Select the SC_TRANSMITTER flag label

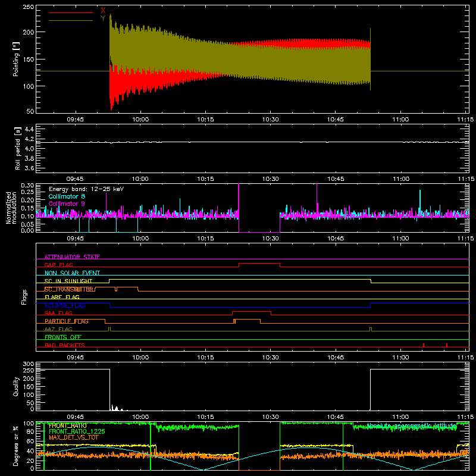click(x=70, y=289)
